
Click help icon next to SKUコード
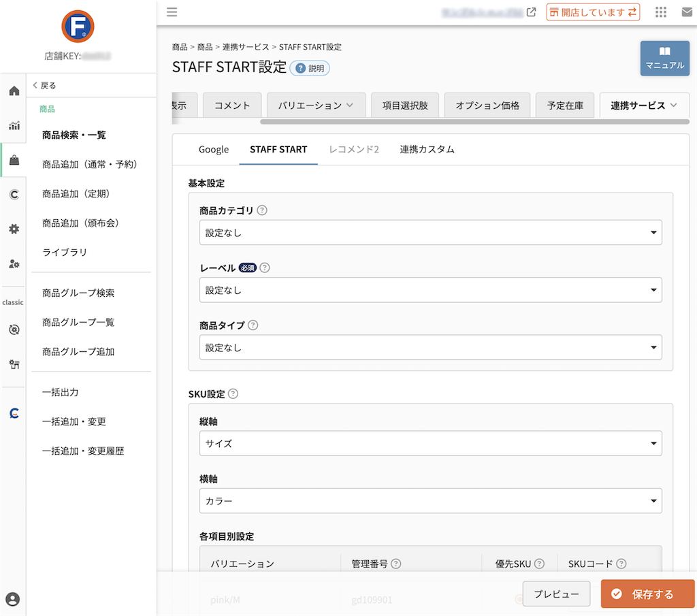coord(621,564)
